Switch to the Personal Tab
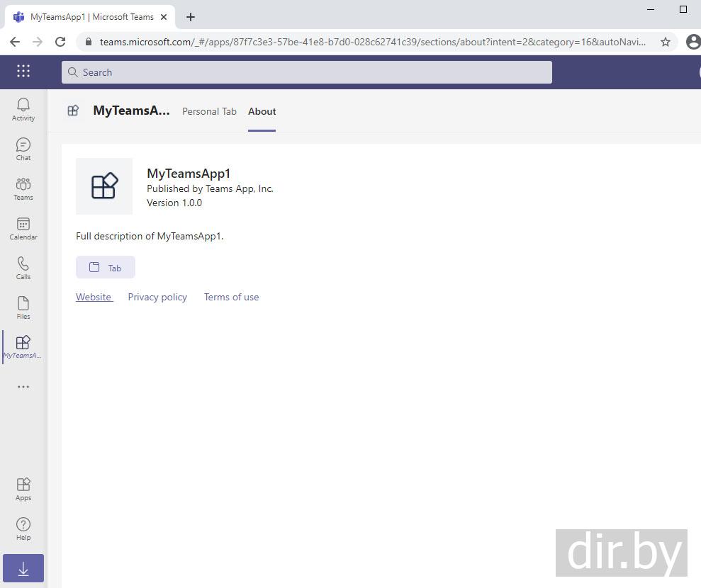This screenshot has width=701, height=588. [x=209, y=111]
